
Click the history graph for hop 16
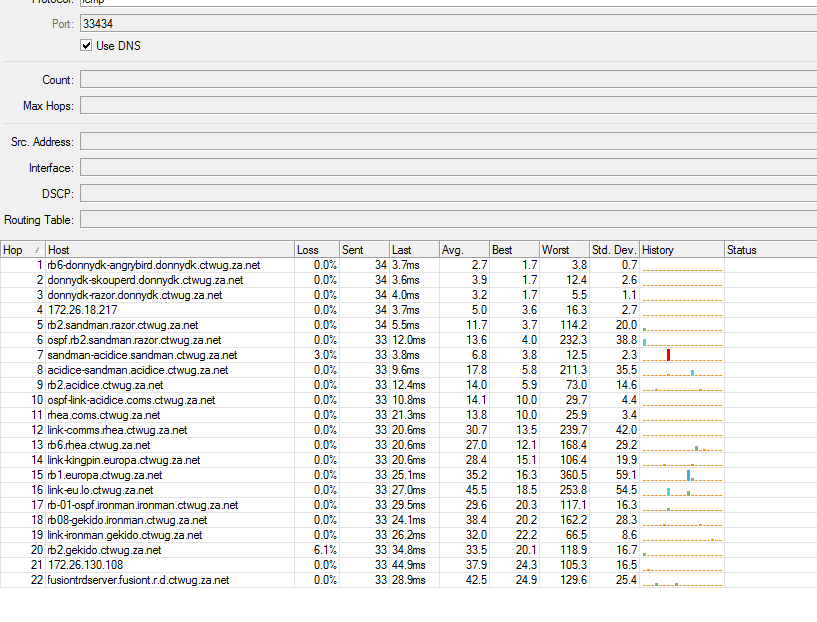(x=682, y=491)
